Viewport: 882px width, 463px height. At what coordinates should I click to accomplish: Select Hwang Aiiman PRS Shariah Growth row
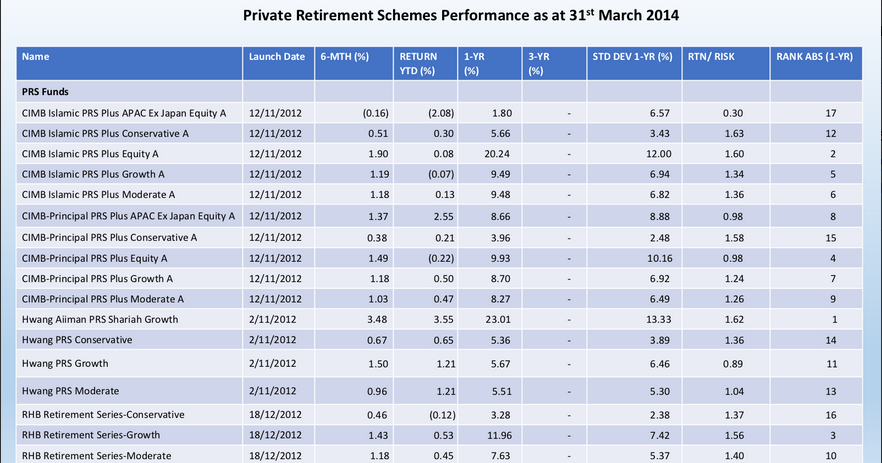pos(439,320)
